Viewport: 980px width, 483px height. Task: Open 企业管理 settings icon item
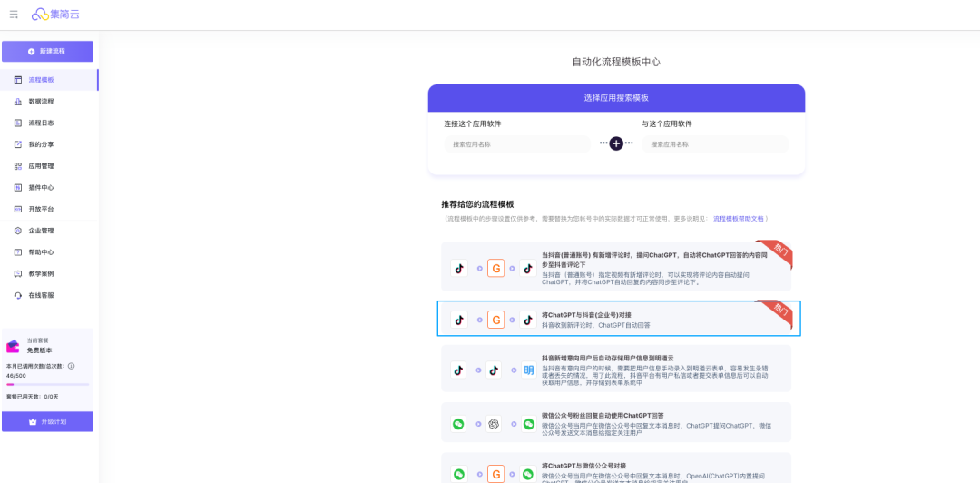(49, 231)
